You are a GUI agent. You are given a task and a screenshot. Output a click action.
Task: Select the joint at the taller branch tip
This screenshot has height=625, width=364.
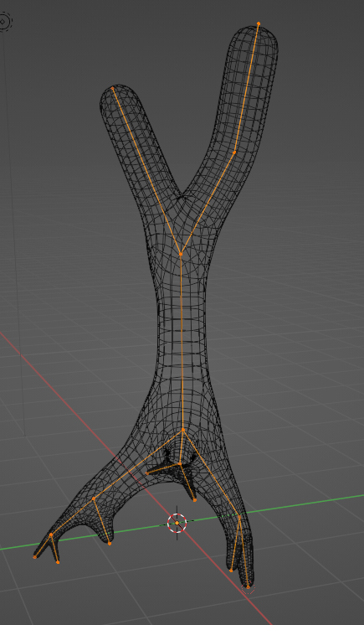[x=259, y=24]
